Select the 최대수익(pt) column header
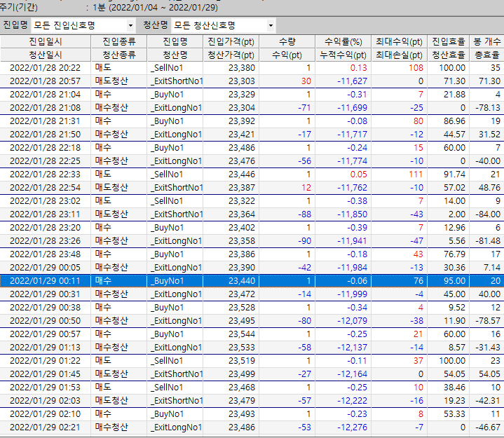 399,41
